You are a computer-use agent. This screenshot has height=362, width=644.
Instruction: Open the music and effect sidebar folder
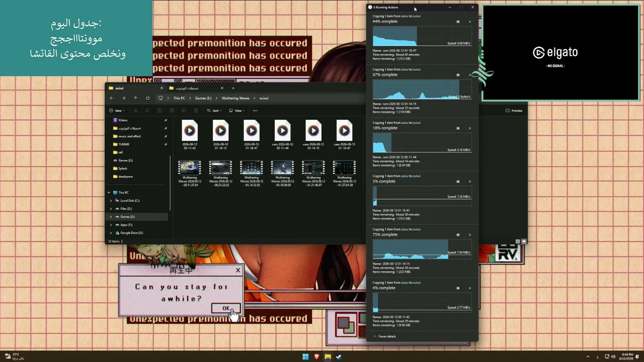pos(129,136)
